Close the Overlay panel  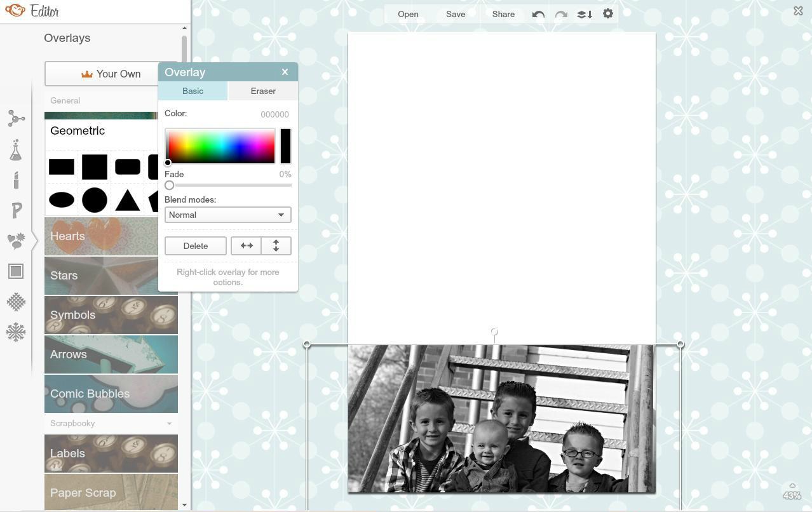285,72
